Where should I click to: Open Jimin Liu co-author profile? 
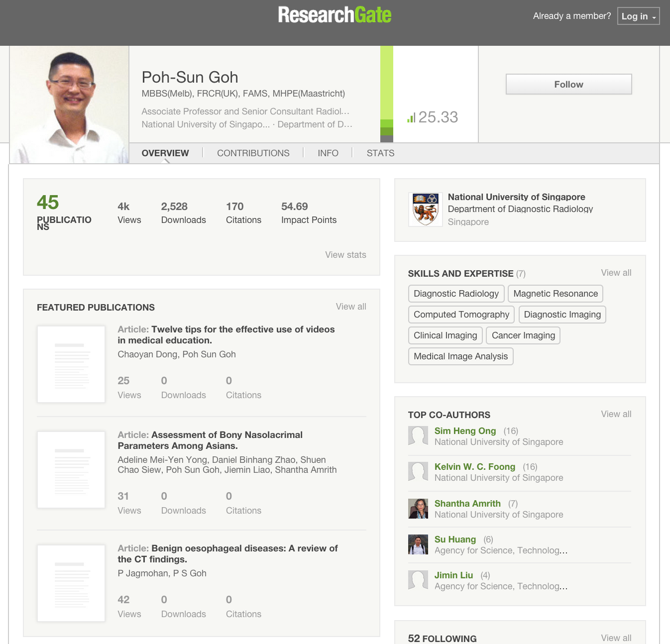(x=453, y=575)
